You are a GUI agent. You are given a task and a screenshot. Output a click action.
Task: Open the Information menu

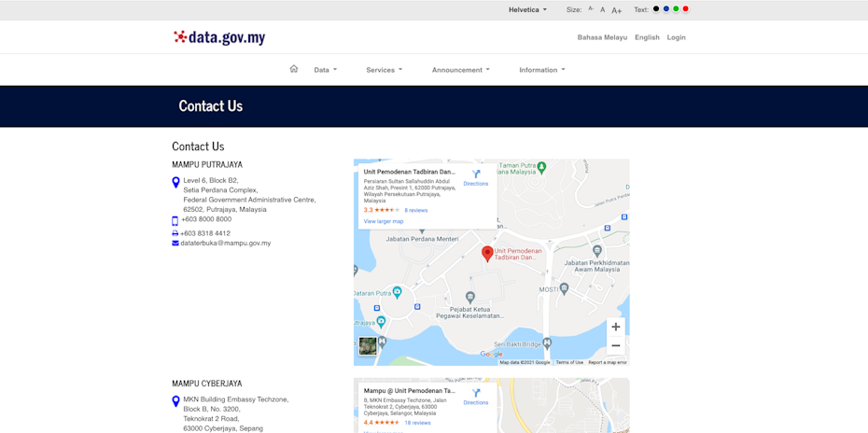[541, 70]
